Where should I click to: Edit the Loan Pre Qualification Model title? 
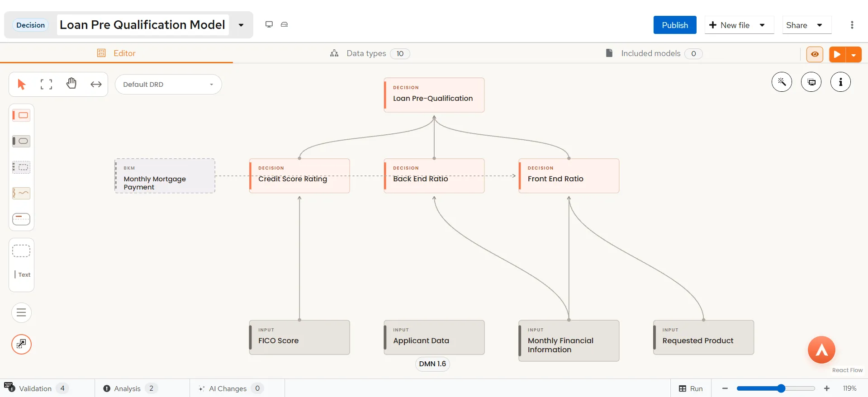142,24
